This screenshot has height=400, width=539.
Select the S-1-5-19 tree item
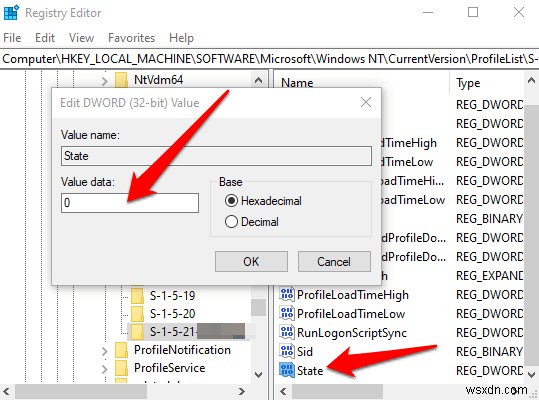point(173,296)
